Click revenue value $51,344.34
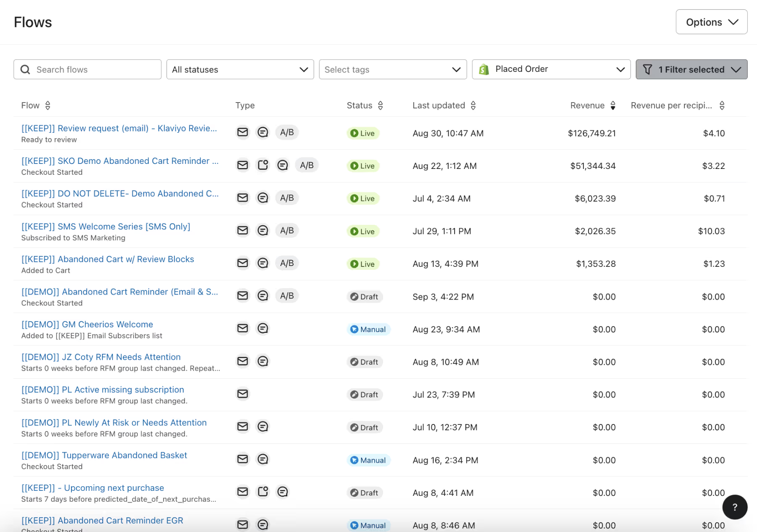This screenshot has height=532, width=757. 593,166
